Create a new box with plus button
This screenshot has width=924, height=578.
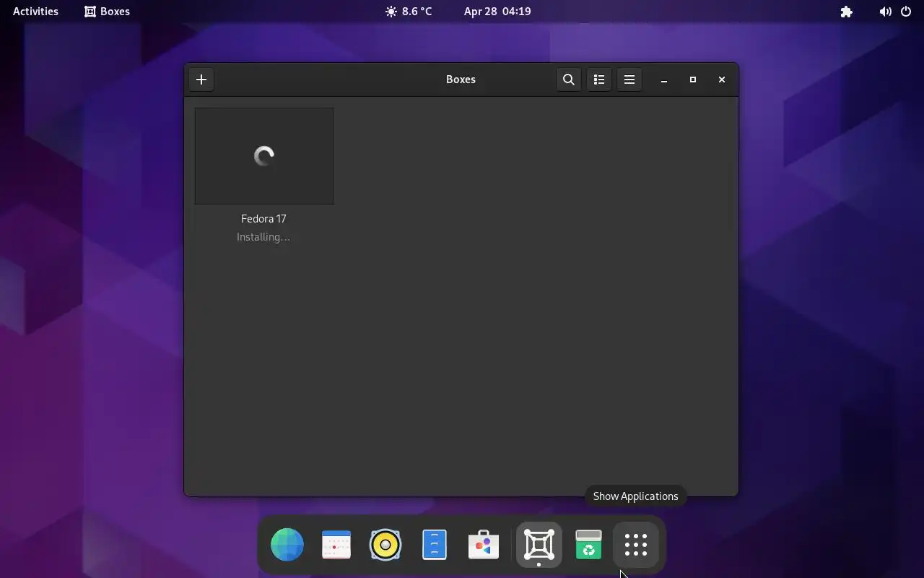click(201, 79)
